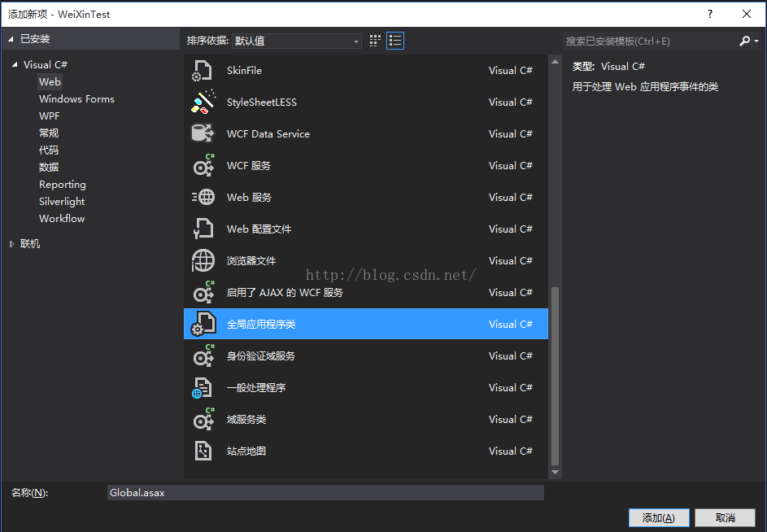The width and height of the screenshot is (767, 532).
Task: Select the 浏览器文件 text label
Action: pyautogui.click(x=251, y=261)
